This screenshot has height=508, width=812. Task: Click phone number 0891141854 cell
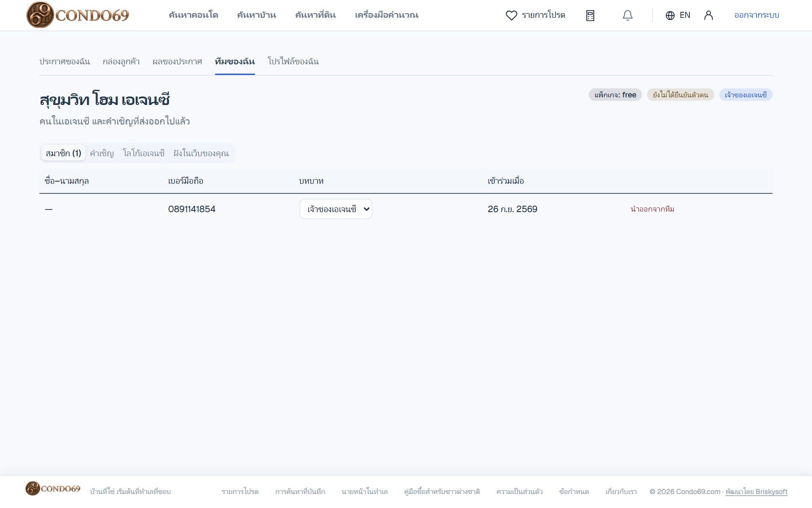[192, 209]
